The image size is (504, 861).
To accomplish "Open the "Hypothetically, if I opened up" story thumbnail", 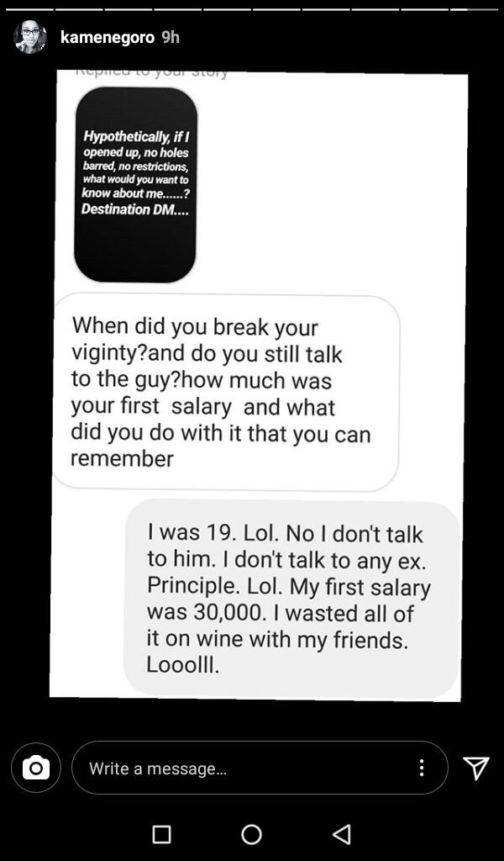I will click(x=135, y=184).
